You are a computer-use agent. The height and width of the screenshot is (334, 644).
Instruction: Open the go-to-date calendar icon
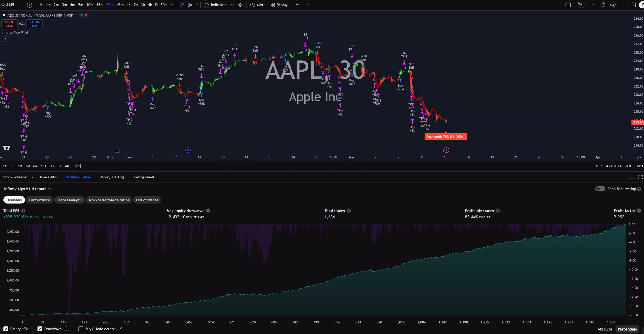point(78,166)
